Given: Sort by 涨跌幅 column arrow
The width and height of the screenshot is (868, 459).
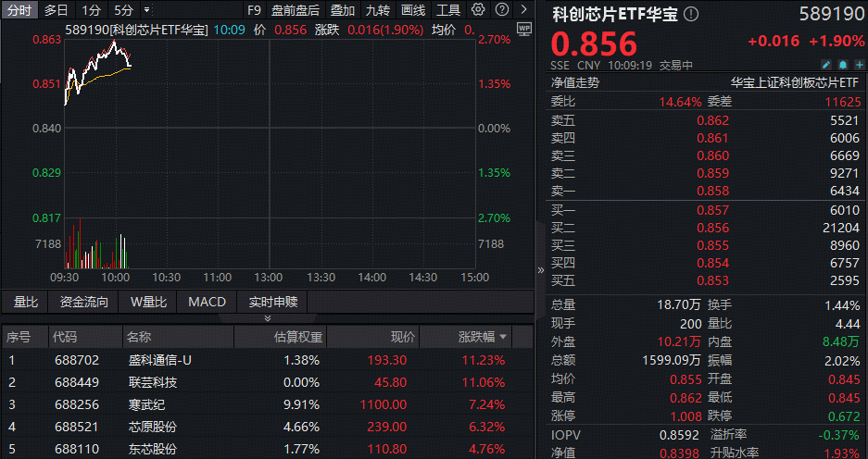Looking at the screenshot, I should (503, 337).
